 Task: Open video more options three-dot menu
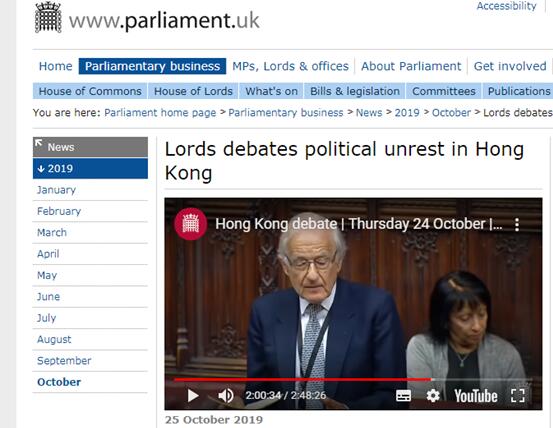coord(517,224)
